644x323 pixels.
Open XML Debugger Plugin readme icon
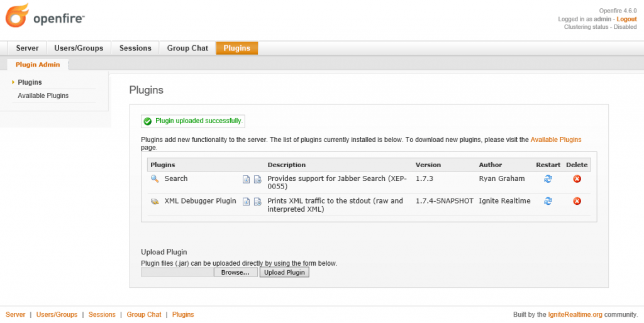point(246,201)
